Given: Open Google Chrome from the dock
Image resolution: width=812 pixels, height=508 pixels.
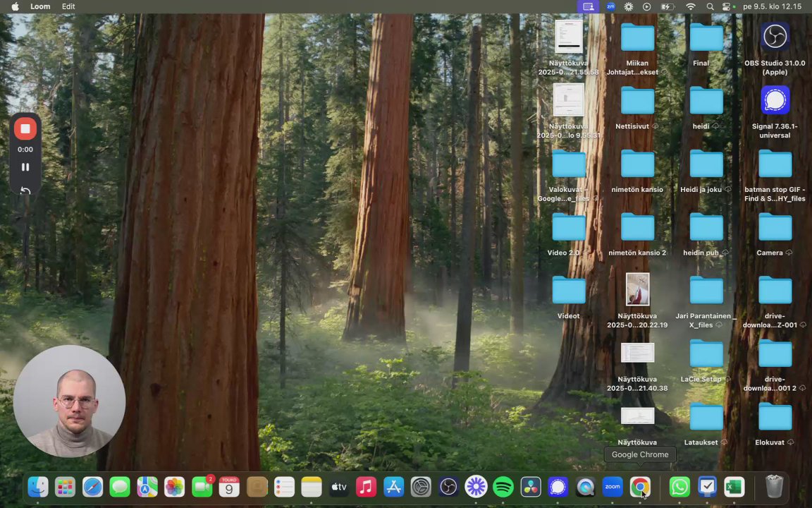Looking at the screenshot, I should [x=639, y=487].
